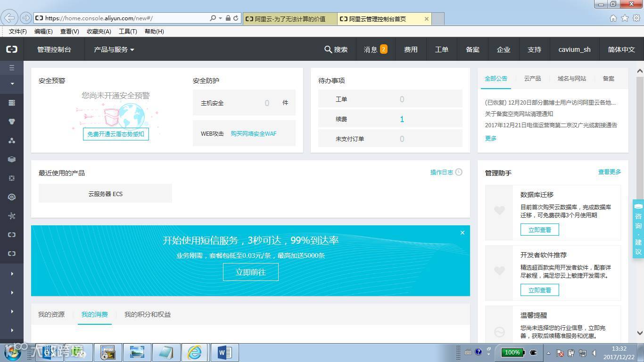This screenshot has width=644, height=362.
Task: Open the 云服务器 ECS recent product
Action: (x=105, y=194)
